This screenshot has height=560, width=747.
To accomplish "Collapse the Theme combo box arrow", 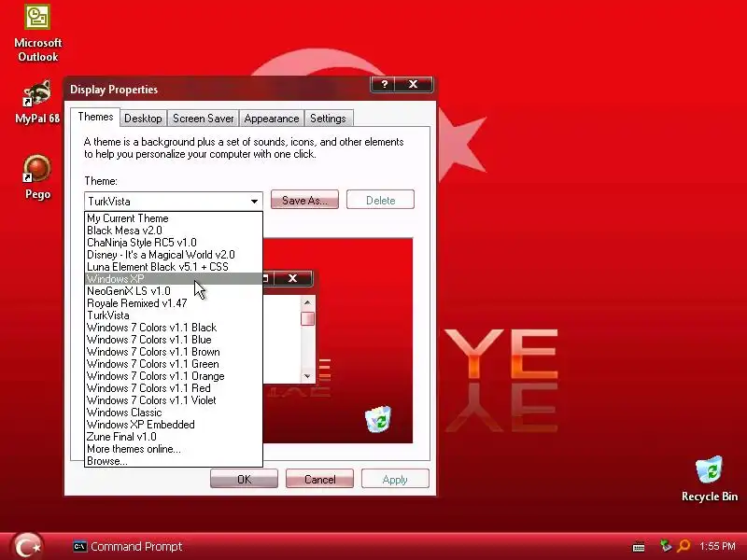I will [x=254, y=202].
